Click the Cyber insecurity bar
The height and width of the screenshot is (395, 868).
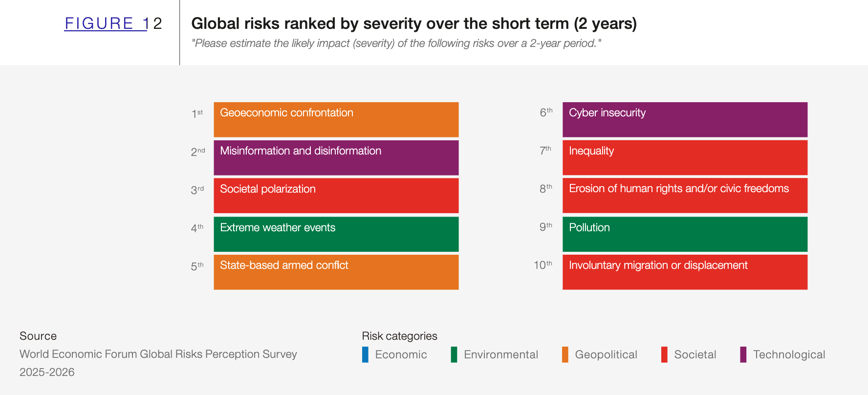tap(685, 120)
